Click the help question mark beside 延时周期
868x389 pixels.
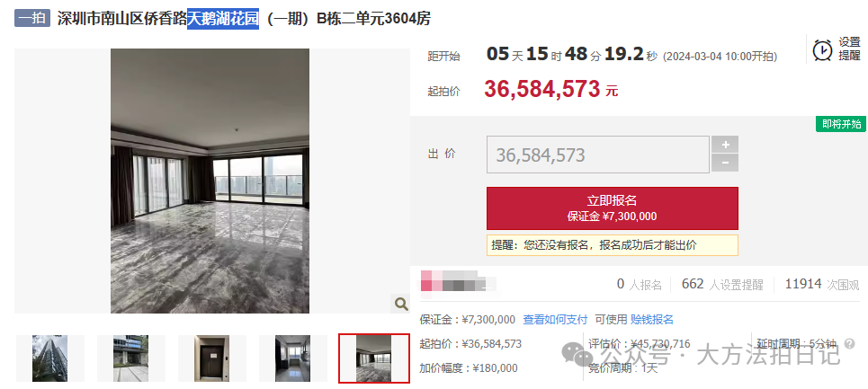(850, 344)
